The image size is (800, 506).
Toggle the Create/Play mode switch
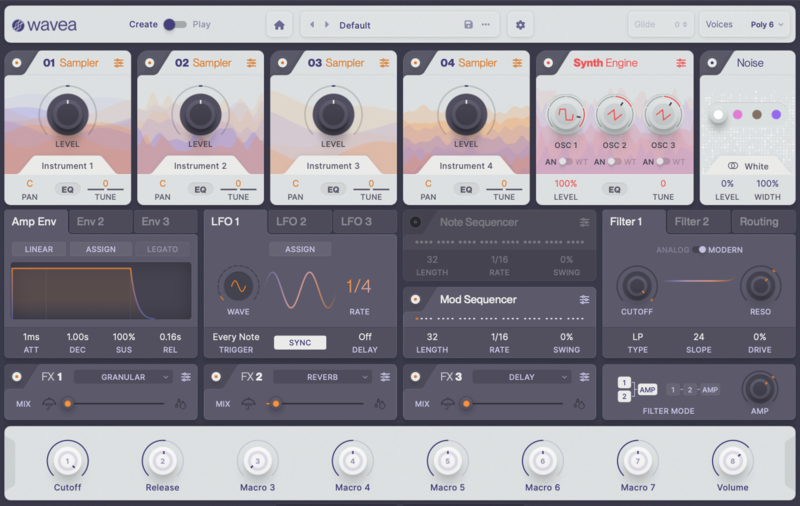click(175, 24)
